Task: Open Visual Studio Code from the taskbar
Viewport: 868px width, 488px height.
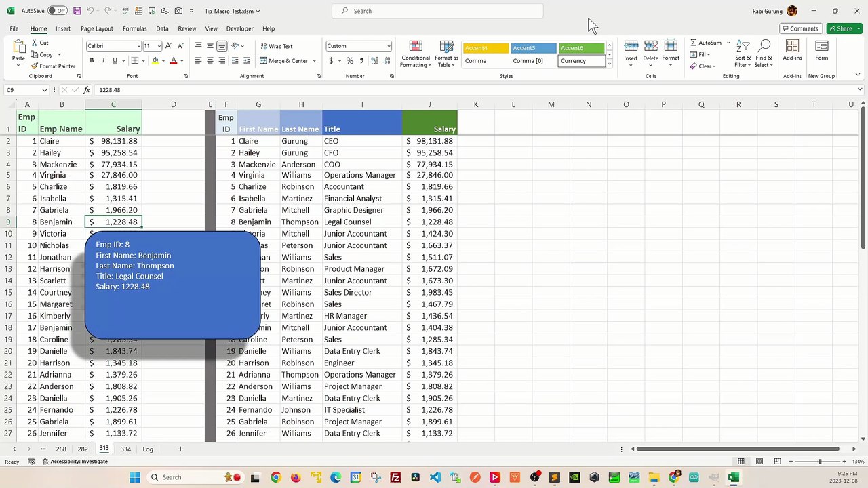Action: [435, 477]
